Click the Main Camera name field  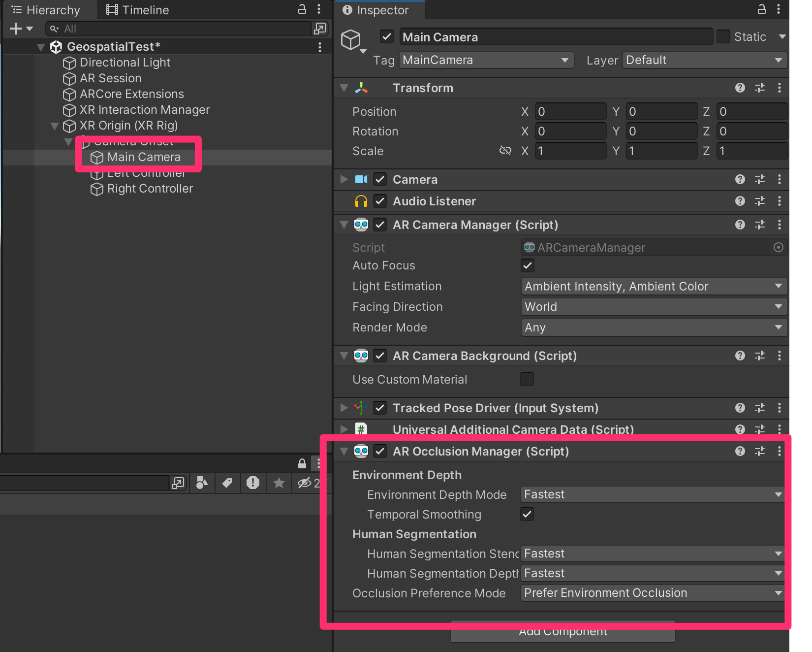[x=556, y=36]
